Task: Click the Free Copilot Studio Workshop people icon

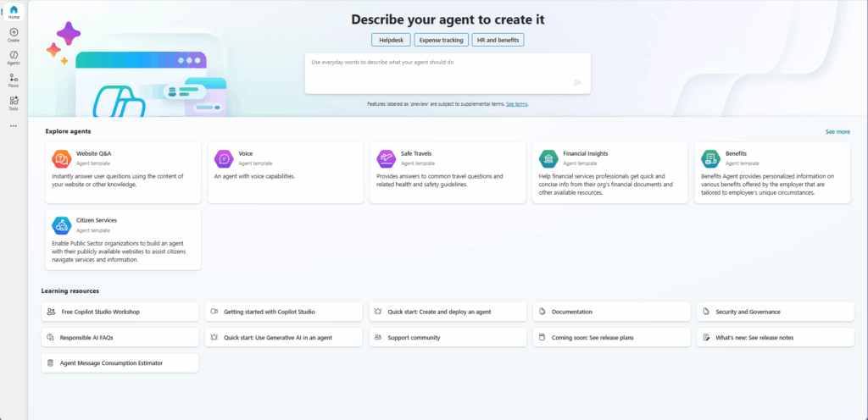Action: [x=52, y=312]
